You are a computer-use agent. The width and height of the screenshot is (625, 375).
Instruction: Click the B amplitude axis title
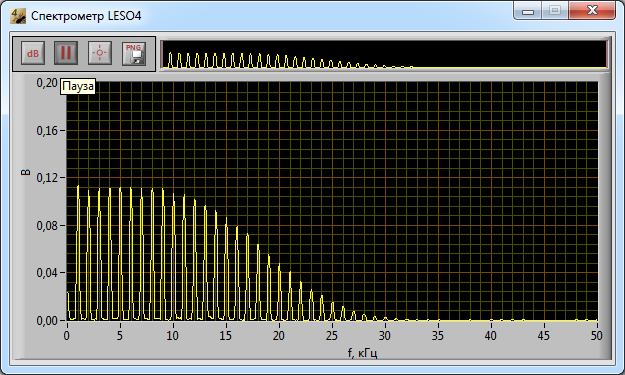tap(26, 172)
